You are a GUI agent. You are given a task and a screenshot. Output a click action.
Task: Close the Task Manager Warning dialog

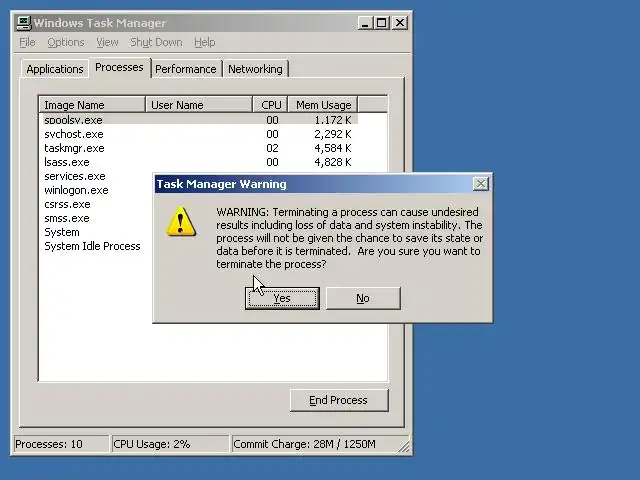pos(481,184)
